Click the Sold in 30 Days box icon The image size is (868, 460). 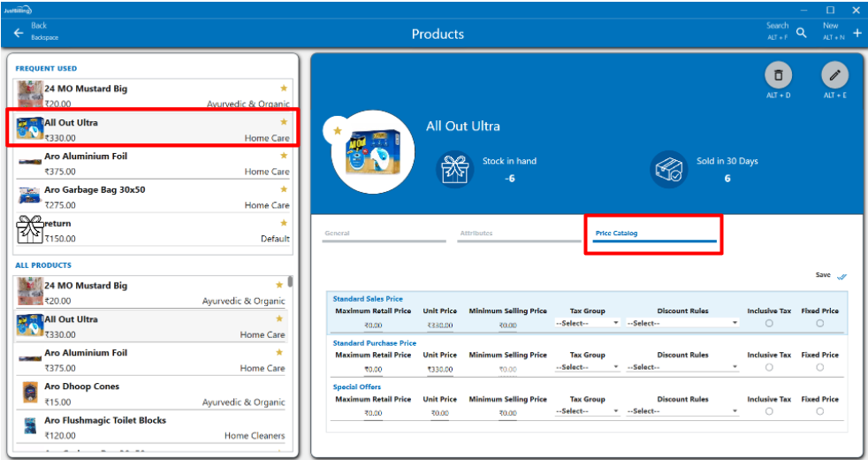click(668, 168)
